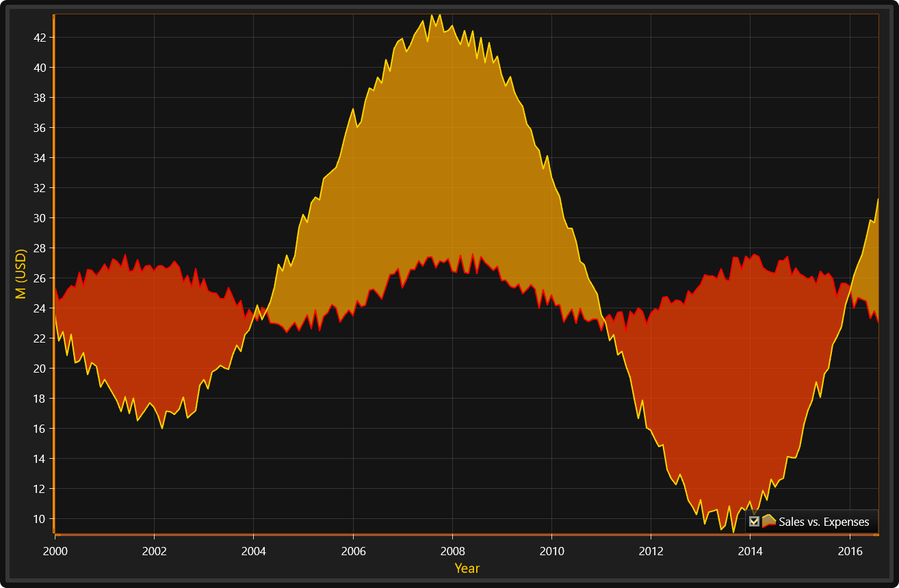The height and width of the screenshot is (588, 899).
Task: Click the 2008 label on the X-axis
Action: (x=452, y=551)
